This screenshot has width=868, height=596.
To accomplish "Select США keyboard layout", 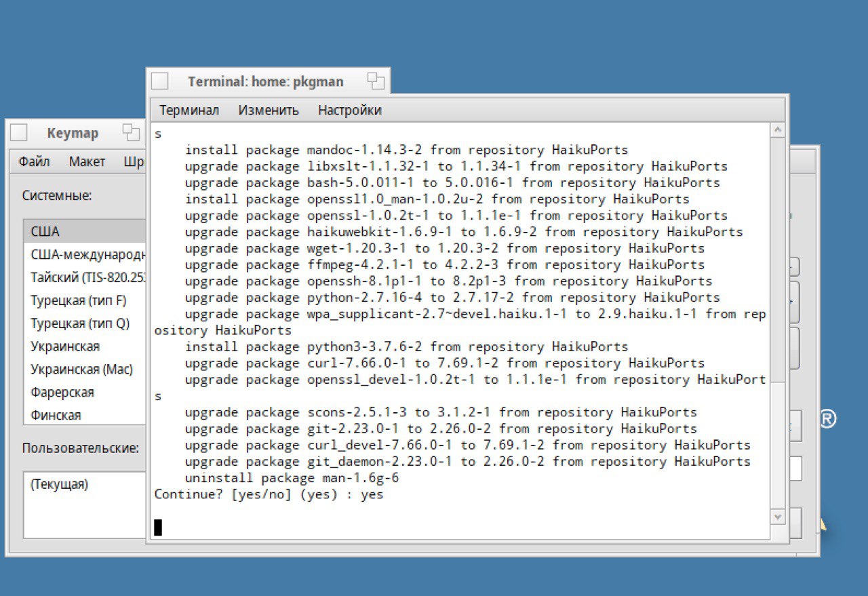I will pos(85,231).
